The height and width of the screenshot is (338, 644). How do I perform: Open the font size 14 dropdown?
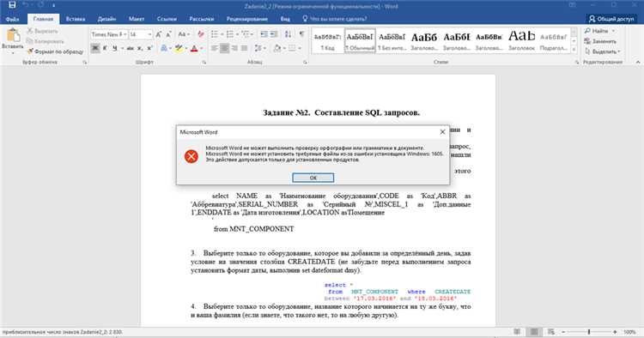point(149,34)
